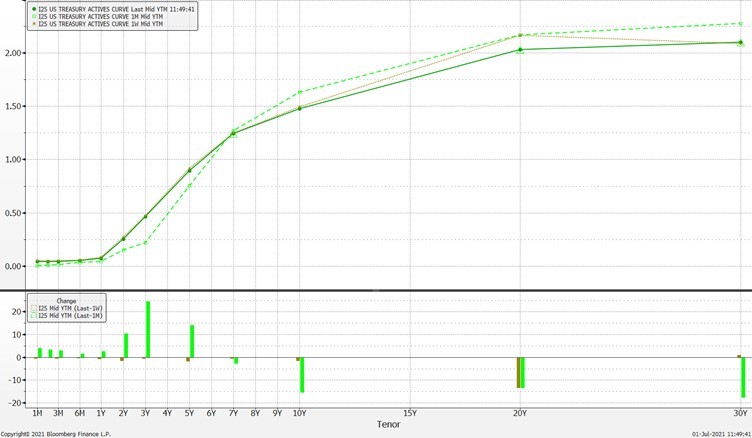Click the 1W Mid YTM legend marker
752x438 pixels.
[33, 22]
